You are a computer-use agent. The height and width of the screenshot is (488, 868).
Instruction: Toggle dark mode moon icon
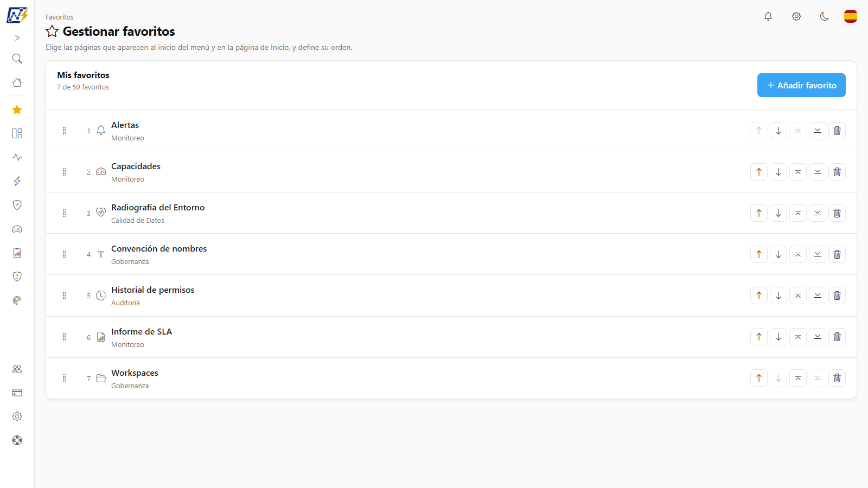(x=824, y=16)
